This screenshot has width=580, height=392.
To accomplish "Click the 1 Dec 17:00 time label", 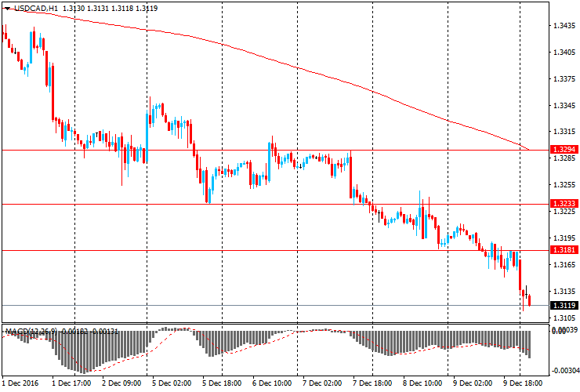I will pyautogui.click(x=71, y=383).
